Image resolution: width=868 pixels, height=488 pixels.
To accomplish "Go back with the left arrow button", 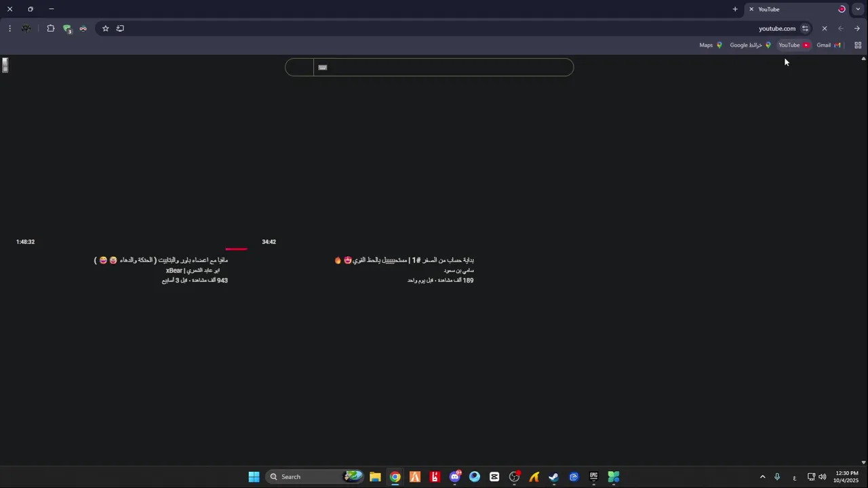I will (x=841, y=28).
